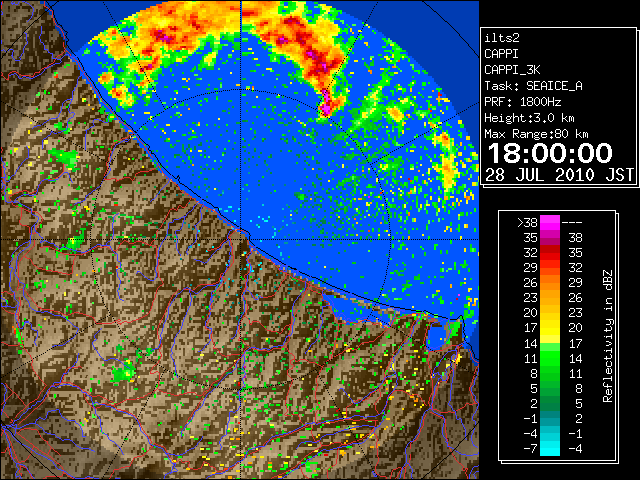Image resolution: width=640 pixels, height=480 pixels.
Task: Click the orange 26-29 dBZ legend swatch
Action: pyautogui.click(x=550, y=283)
